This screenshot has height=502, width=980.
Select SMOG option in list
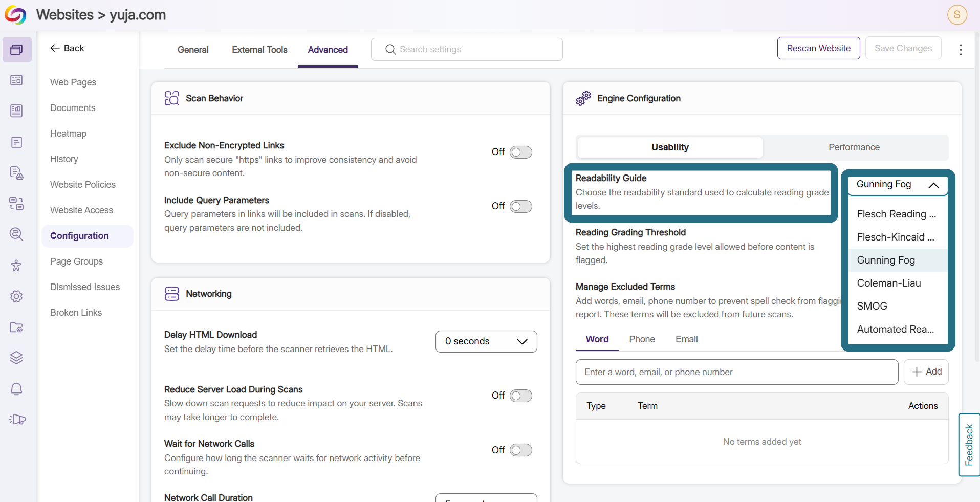click(898, 306)
